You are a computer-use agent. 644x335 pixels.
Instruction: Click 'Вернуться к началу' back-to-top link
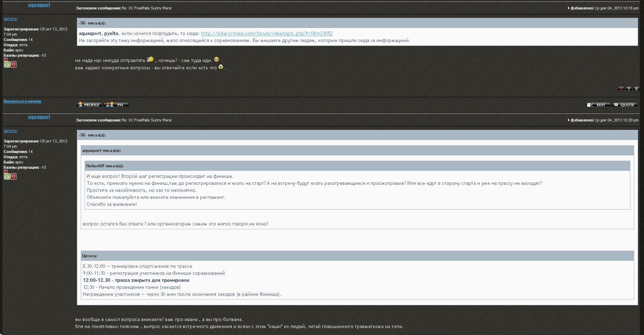pos(22,101)
